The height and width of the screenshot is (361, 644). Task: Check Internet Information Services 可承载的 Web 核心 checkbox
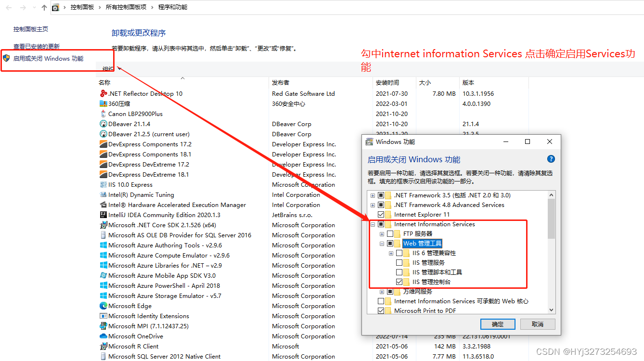[381, 301]
